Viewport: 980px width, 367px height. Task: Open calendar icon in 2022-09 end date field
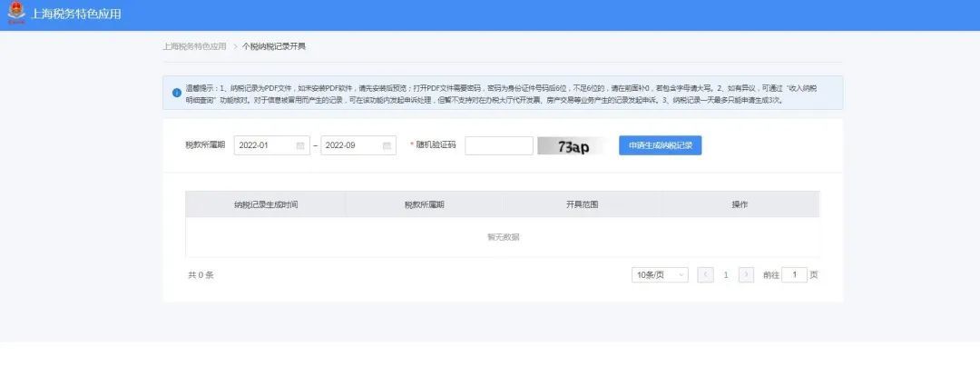(387, 145)
